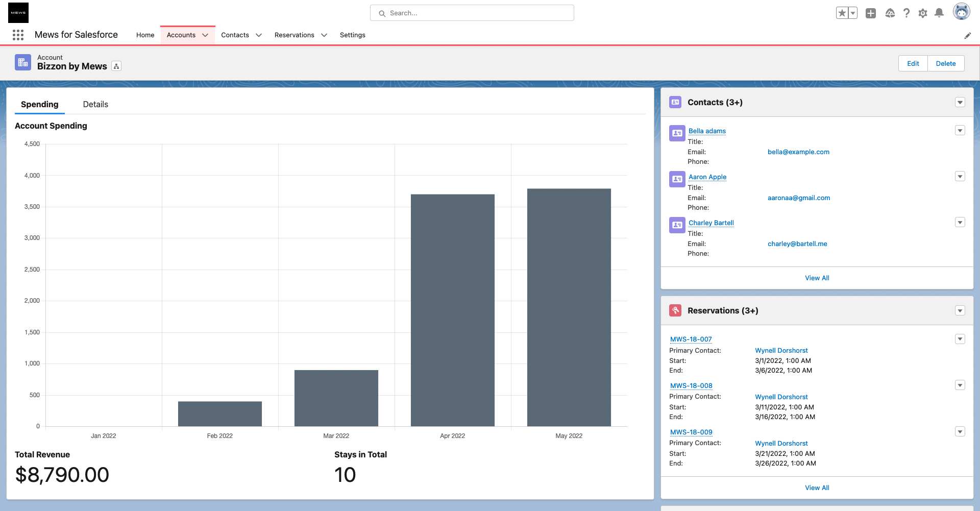980x511 pixels.
Task: Open the Help question mark icon
Action: (906, 13)
